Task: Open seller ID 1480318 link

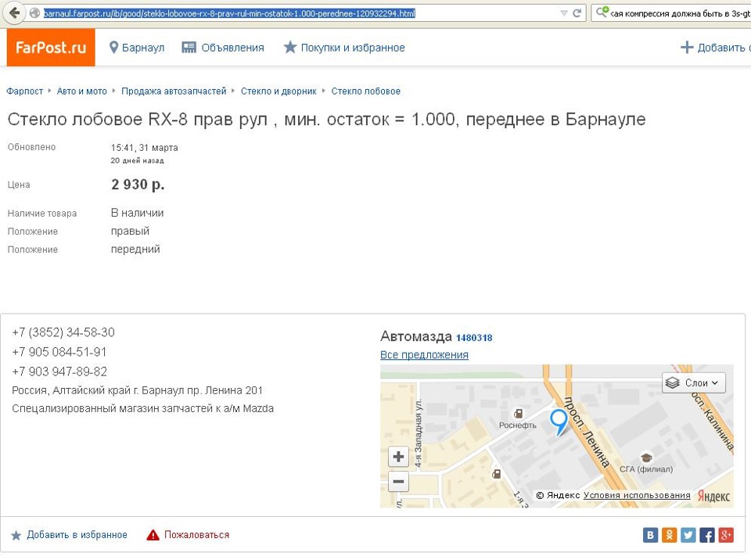Action: (x=474, y=338)
